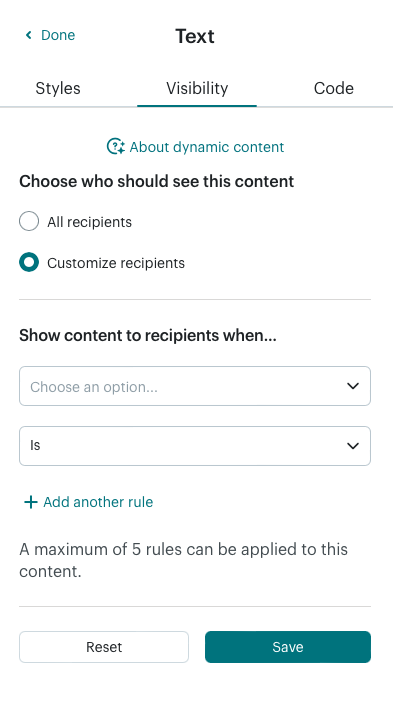Switch to the Styles tab
This screenshot has width=393, height=711.
(58, 88)
